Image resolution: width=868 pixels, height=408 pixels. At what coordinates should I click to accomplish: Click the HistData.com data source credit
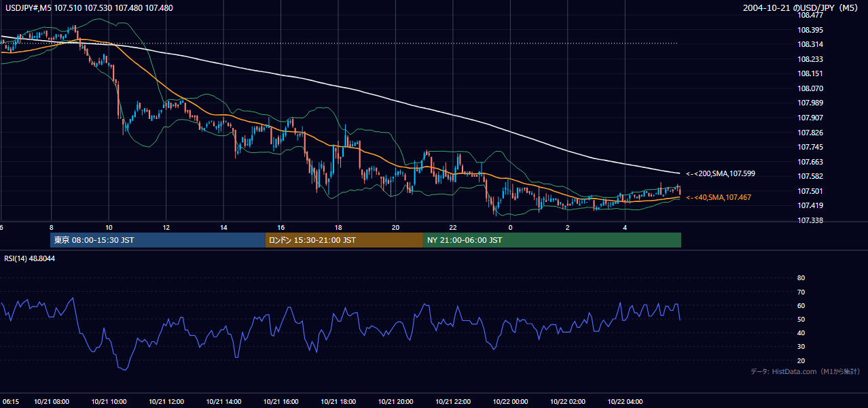pyautogui.click(x=806, y=371)
